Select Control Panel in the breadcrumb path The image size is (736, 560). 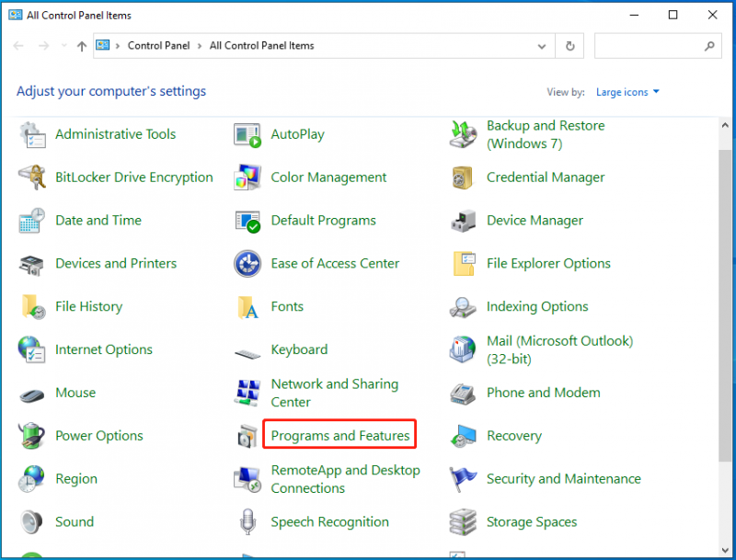[158, 45]
